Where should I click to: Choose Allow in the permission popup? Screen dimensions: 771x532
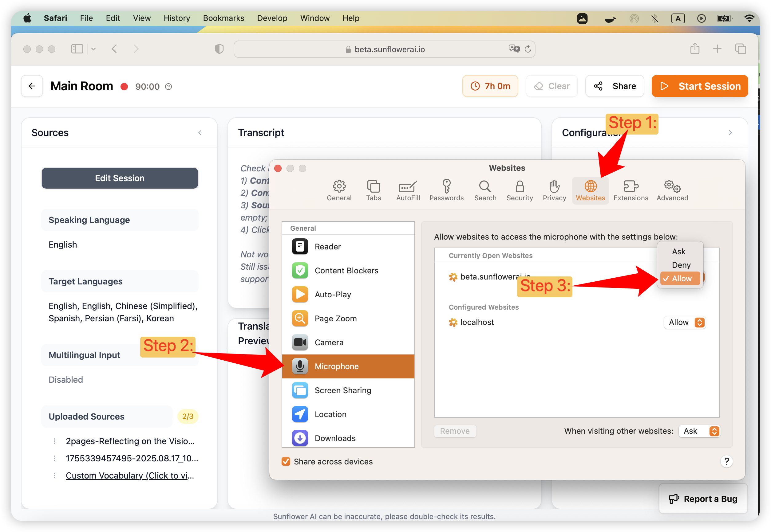tap(680, 278)
